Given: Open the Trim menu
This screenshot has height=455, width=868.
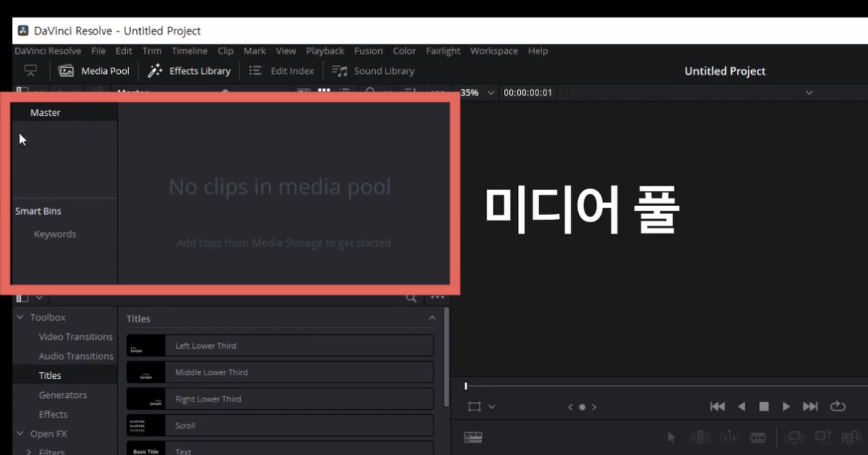Looking at the screenshot, I should pos(152,51).
